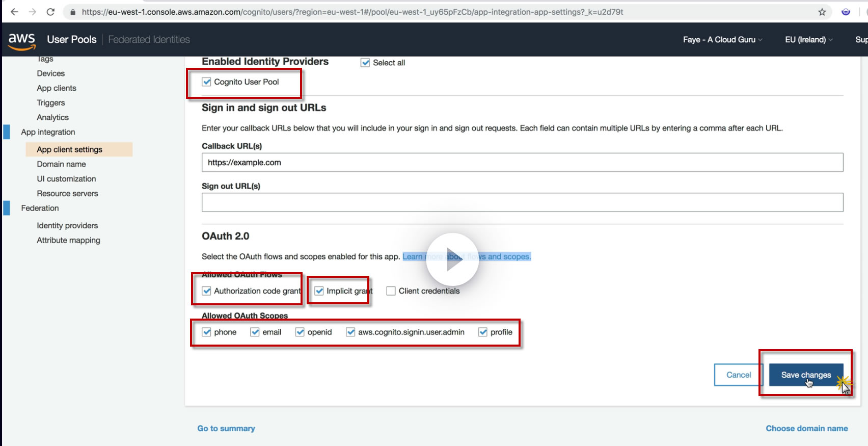The height and width of the screenshot is (446, 868).
Task: Uncheck the openid scope
Action: [300, 332]
